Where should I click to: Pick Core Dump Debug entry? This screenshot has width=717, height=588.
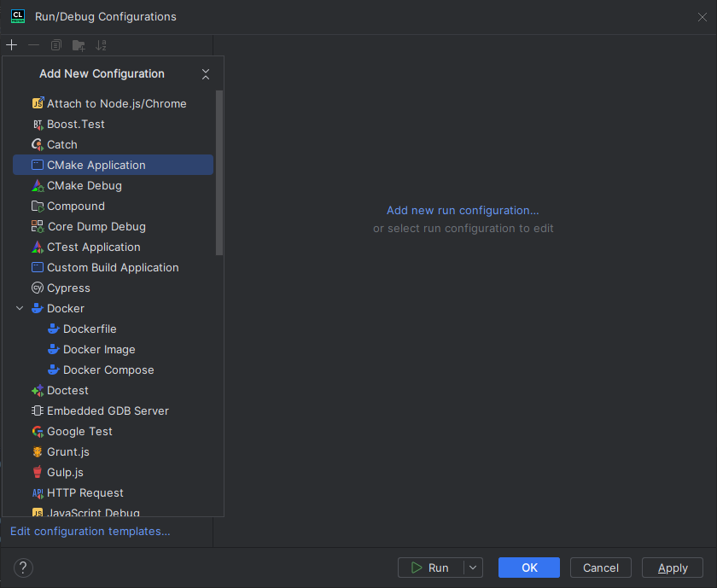[113, 226]
